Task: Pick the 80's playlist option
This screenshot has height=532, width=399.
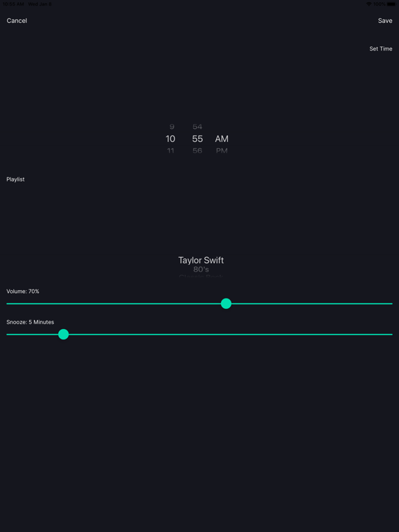Action: coord(201,269)
